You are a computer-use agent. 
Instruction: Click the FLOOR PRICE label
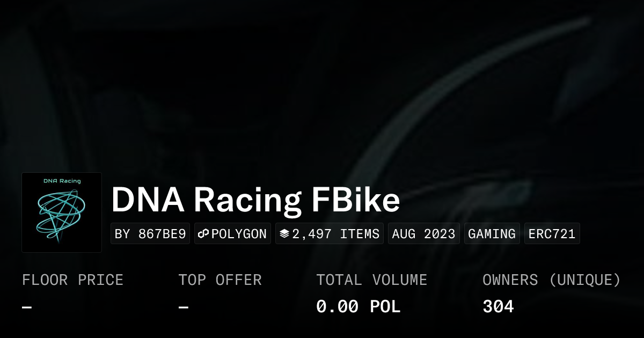click(72, 280)
